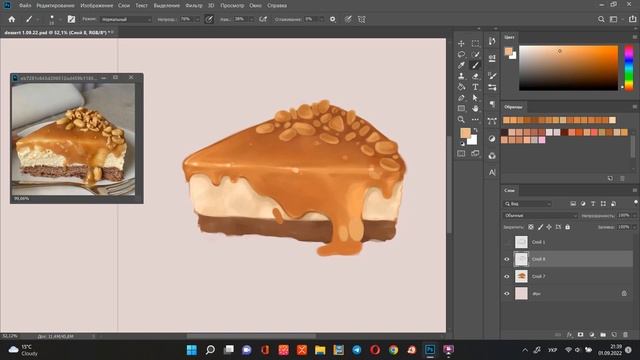This screenshot has height=360, width=640.
Task: Toggle lock image pixels
Action: pyautogui.click(x=540, y=227)
